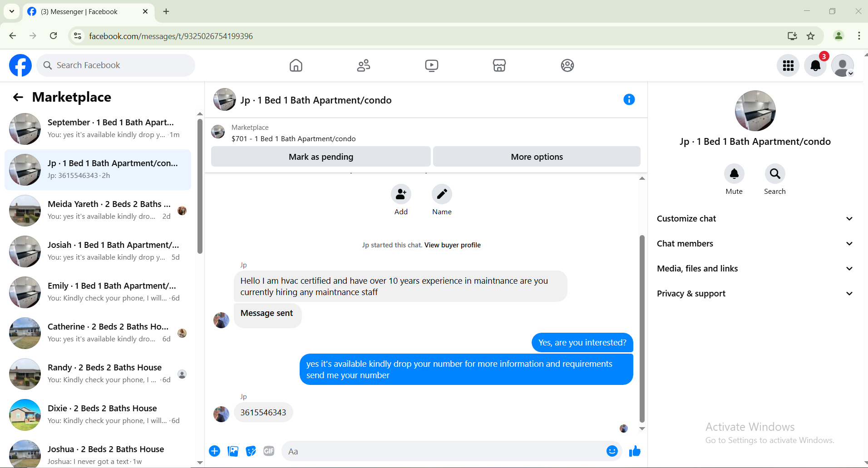Mute this conversation with the bell icon
The height and width of the screenshot is (468, 868).
(734, 174)
